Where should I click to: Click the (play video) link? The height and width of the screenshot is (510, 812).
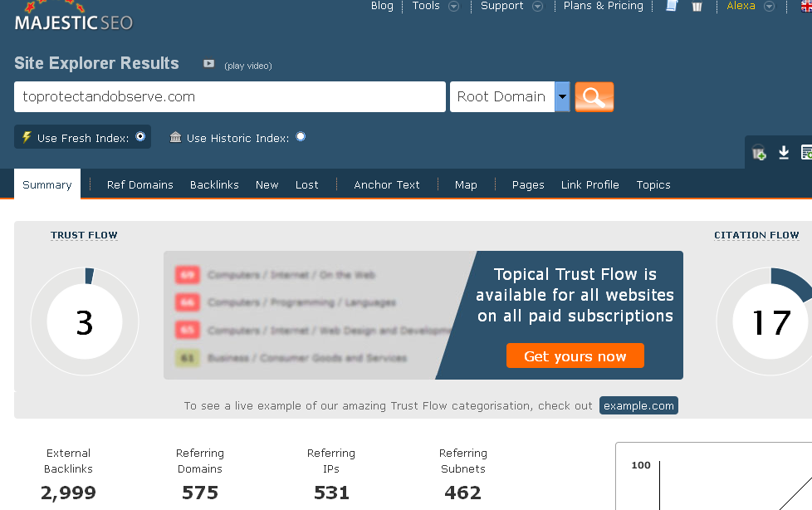tap(248, 66)
